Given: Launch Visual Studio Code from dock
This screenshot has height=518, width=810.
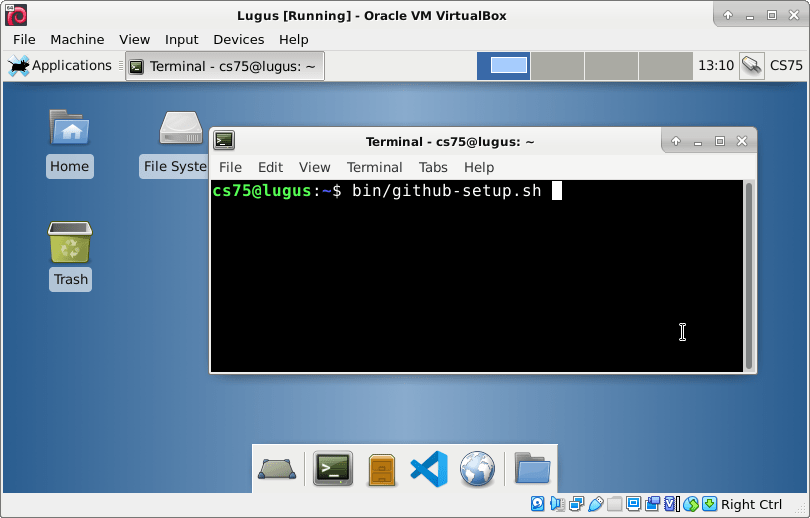Looking at the screenshot, I should pyautogui.click(x=429, y=469).
